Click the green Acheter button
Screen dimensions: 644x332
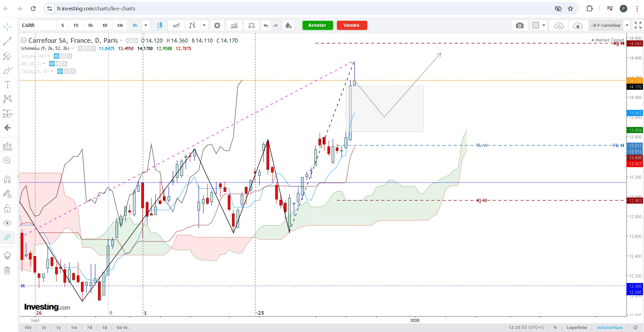click(x=317, y=25)
